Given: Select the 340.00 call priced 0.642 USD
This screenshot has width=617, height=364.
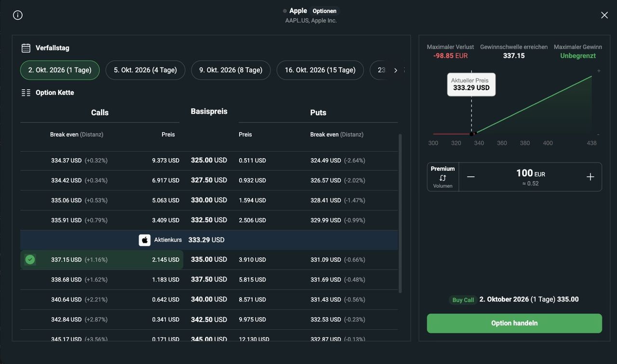Looking at the screenshot, I should point(102,299).
